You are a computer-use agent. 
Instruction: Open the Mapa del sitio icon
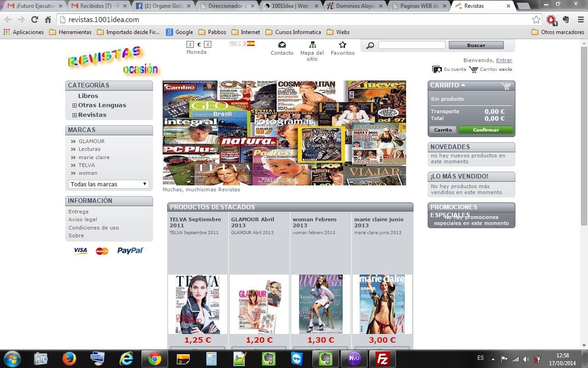pos(312,45)
